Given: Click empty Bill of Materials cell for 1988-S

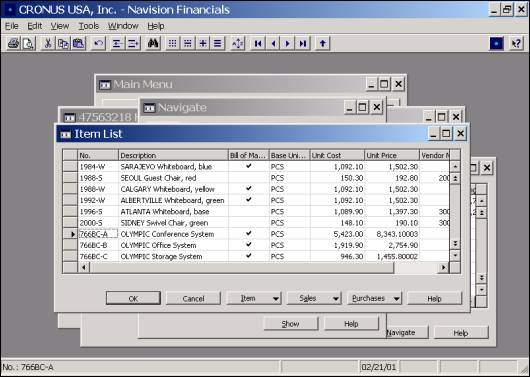Looking at the screenshot, I should (249, 178).
